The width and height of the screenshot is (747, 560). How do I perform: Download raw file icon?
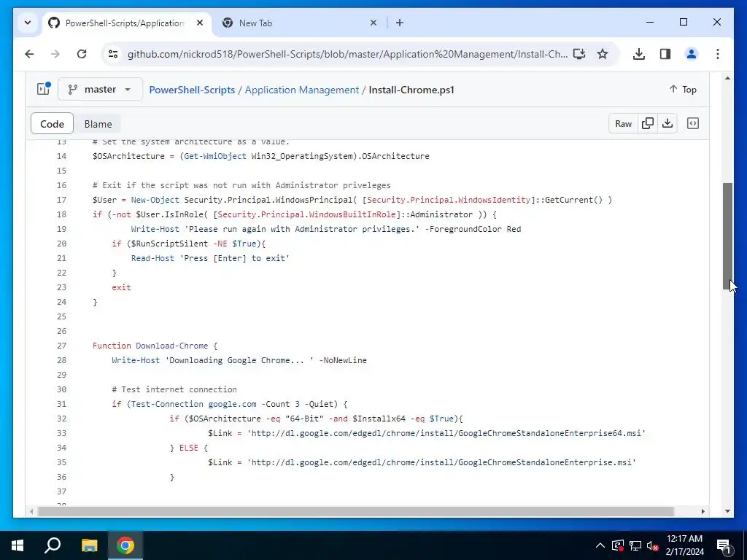(667, 124)
